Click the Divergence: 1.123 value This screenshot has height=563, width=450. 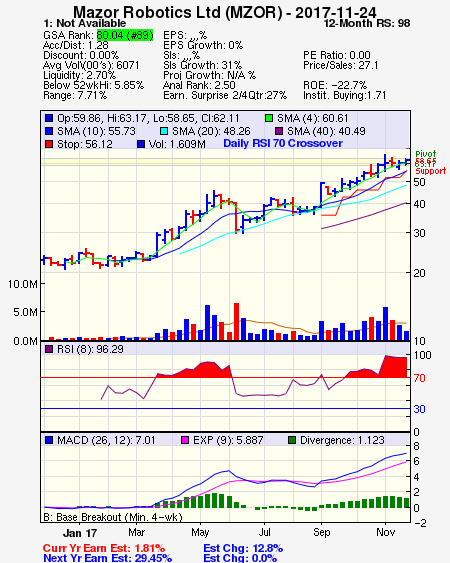(x=342, y=441)
